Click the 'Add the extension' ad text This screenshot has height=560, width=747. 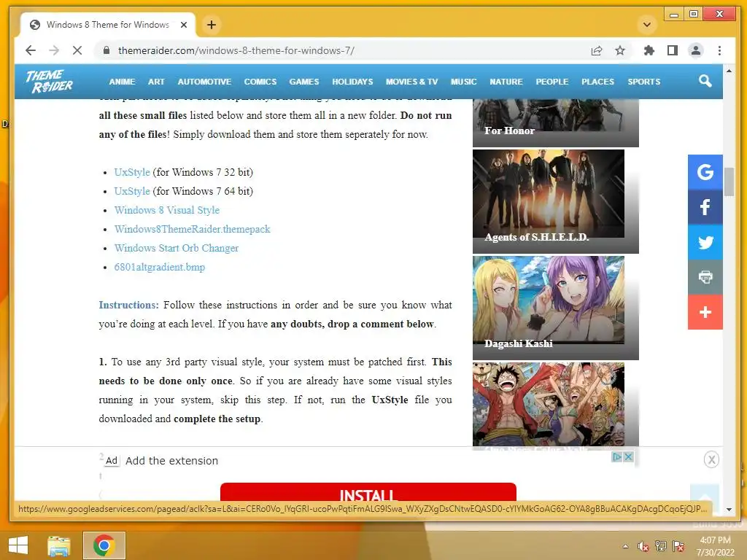tap(171, 461)
